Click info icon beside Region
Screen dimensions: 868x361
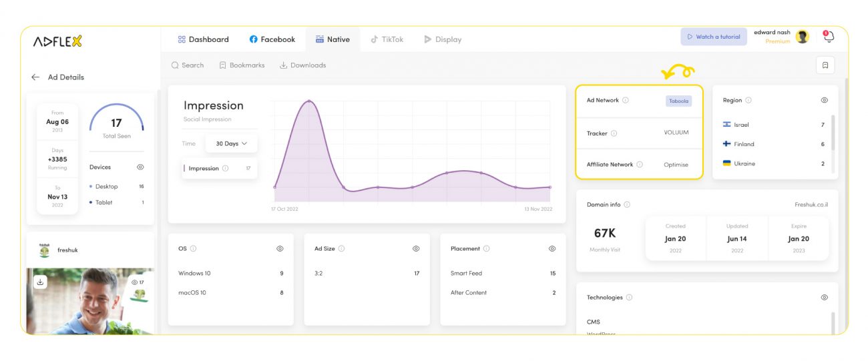coord(748,100)
